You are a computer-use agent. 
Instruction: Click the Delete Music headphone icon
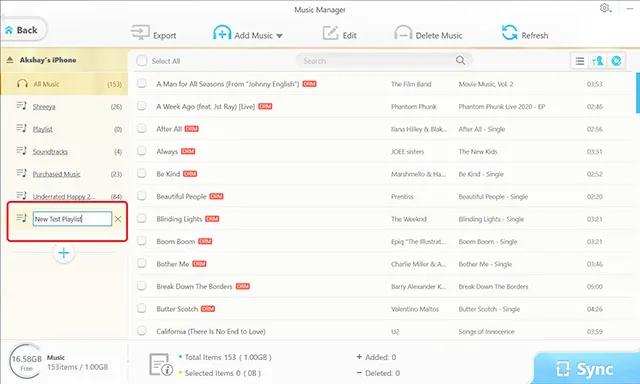(x=403, y=33)
